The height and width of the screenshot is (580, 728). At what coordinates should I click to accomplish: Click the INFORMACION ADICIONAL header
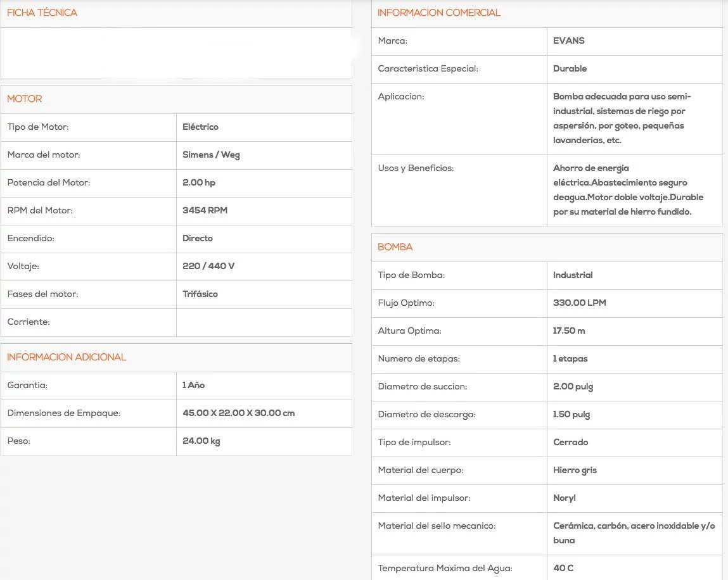(67, 357)
